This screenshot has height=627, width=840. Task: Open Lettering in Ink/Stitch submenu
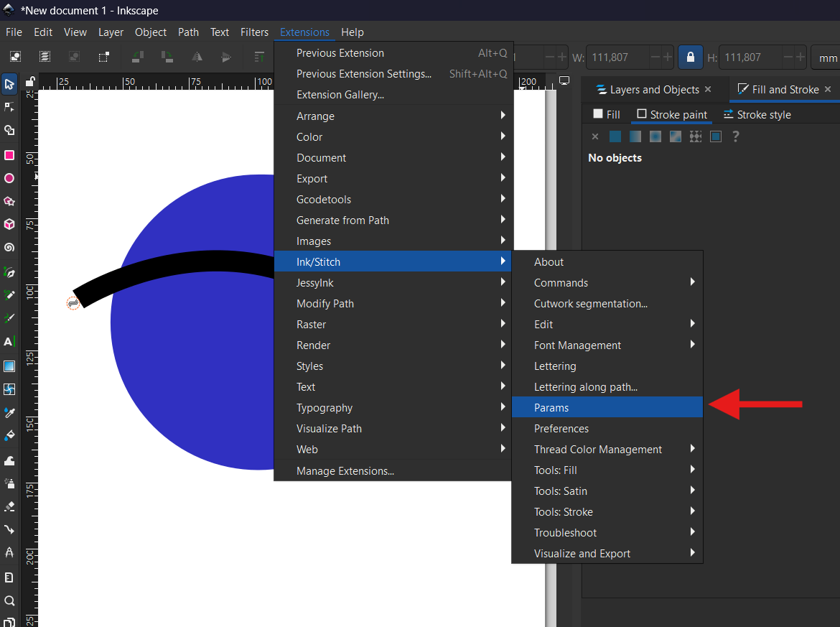coord(607,366)
